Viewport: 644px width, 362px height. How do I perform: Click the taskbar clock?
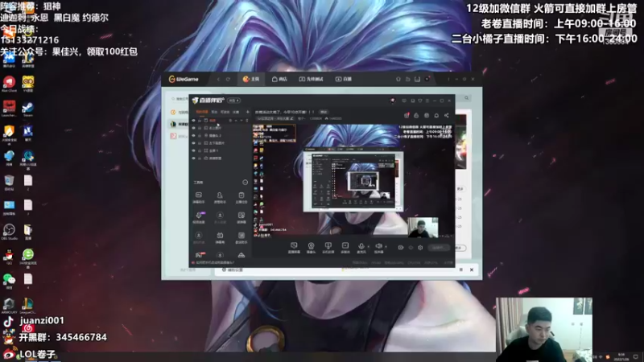tap(621, 356)
